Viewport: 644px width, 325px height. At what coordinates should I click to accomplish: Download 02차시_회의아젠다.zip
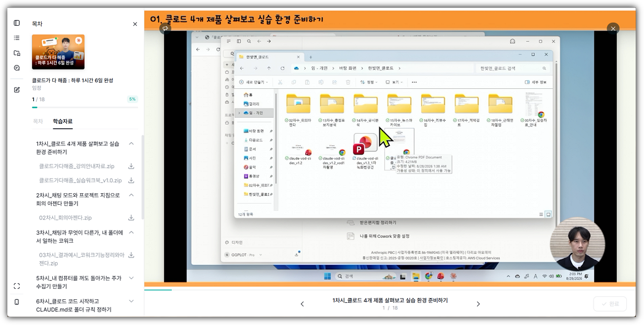(x=131, y=218)
